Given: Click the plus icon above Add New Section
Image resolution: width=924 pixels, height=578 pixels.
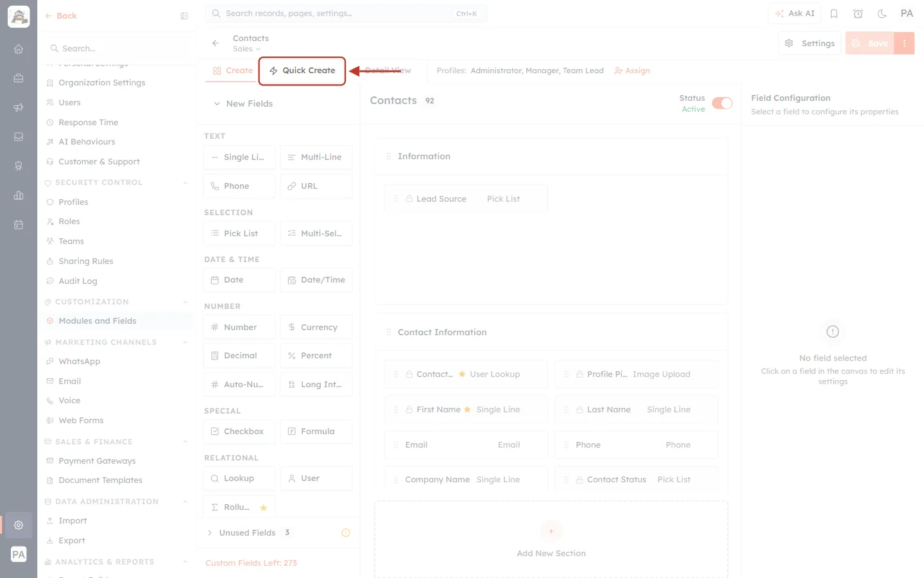Looking at the screenshot, I should (x=551, y=531).
